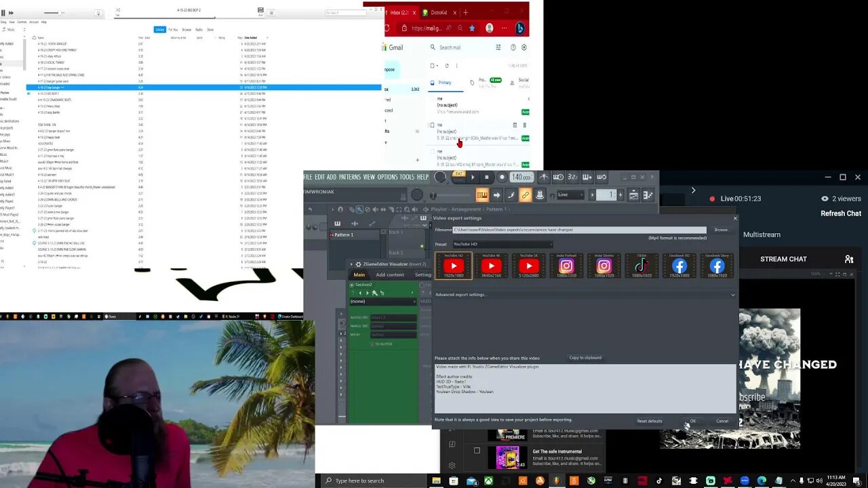Image resolution: width=868 pixels, height=488 pixels.
Task: Copy video info to clipboard
Action: [585, 357]
